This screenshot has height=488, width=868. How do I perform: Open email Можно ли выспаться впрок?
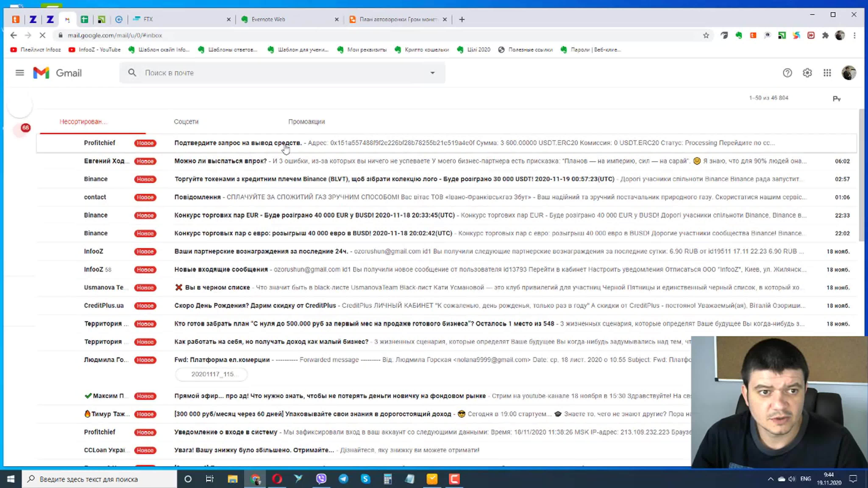click(x=447, y=161)
